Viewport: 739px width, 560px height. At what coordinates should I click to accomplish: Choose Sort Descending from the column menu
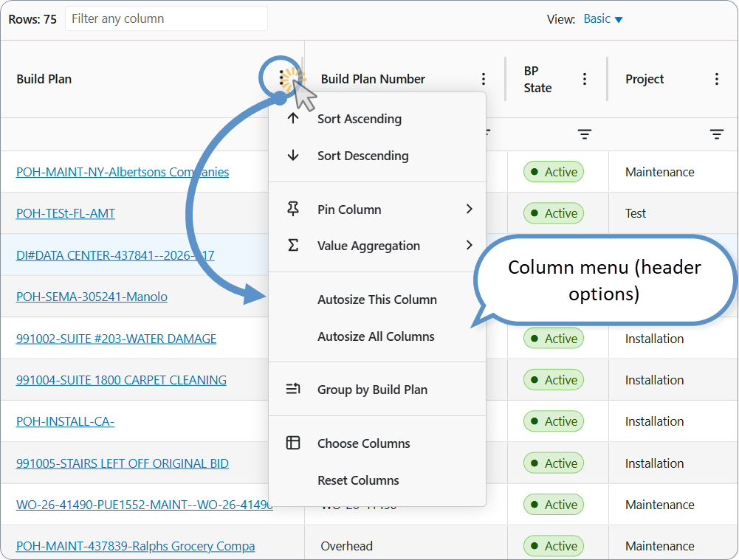(x=377, y=156)
